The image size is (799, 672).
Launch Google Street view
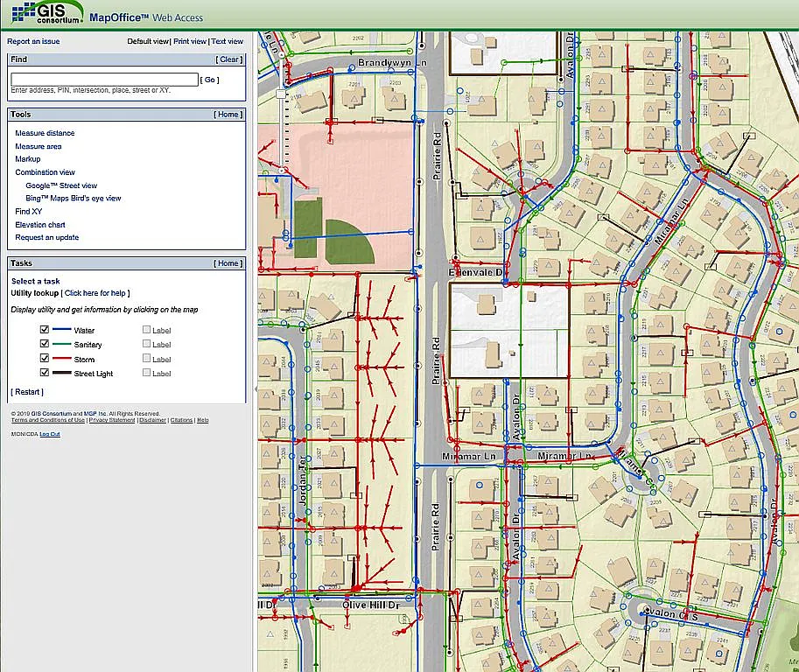coord(61,185)
